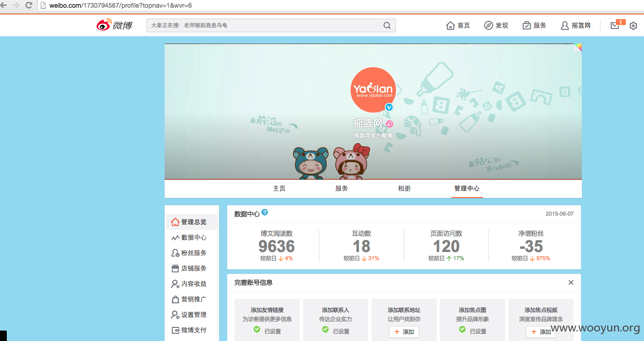
Task: Open the messages envelope icon
Action: coord(615,25)
